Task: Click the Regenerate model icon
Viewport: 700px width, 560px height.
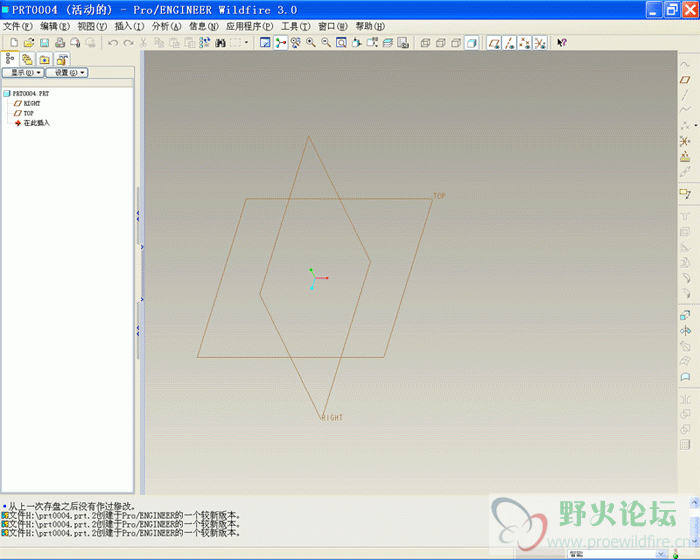Action: pyautogui.click(x=204, y=43)
